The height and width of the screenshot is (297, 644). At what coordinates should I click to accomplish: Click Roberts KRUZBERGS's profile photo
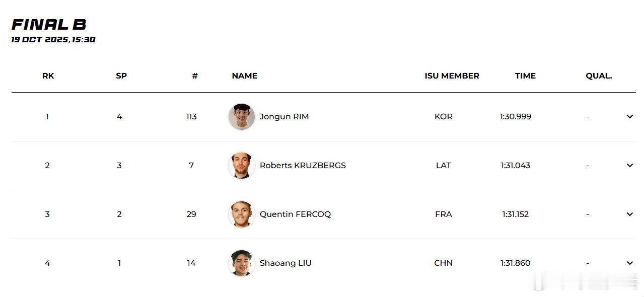tap(242, 166)
